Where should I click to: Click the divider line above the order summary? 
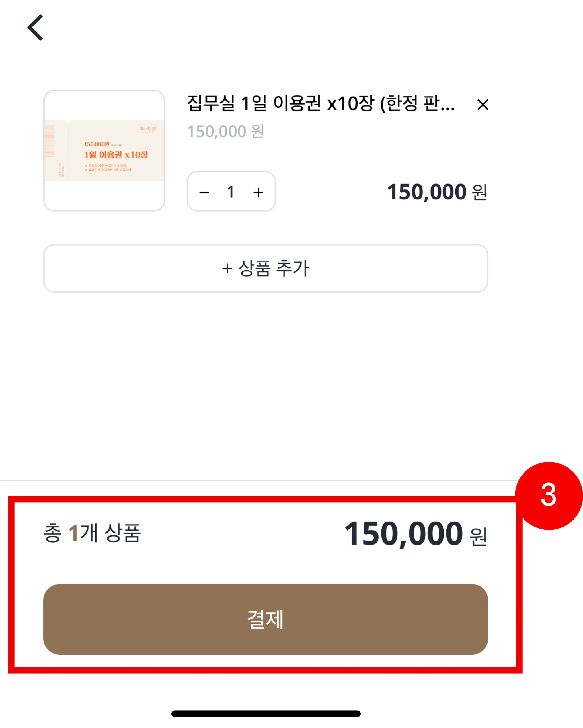(x=256, y=480)
